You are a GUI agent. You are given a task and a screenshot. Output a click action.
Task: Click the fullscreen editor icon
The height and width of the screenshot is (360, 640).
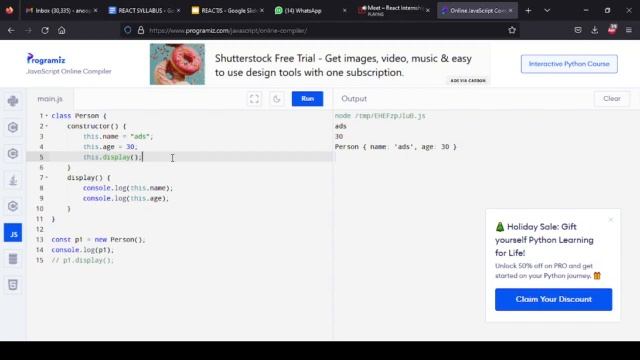254,99
